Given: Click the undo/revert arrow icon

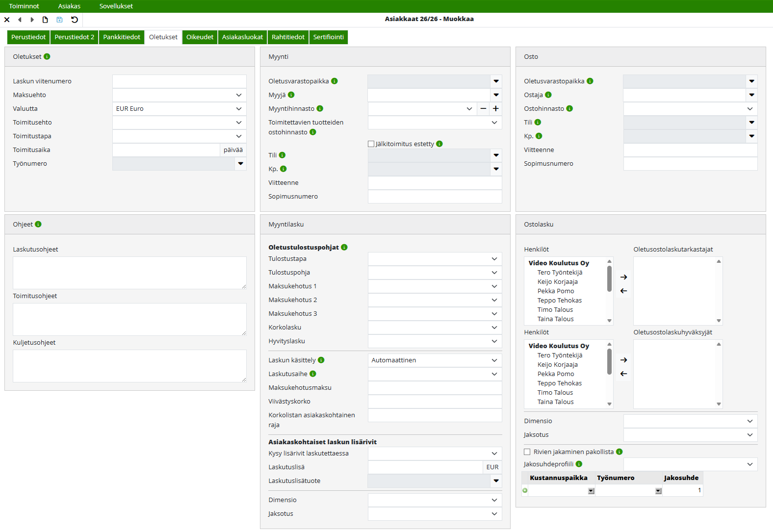Looking at the screenshot, I should tap(75, 20).
